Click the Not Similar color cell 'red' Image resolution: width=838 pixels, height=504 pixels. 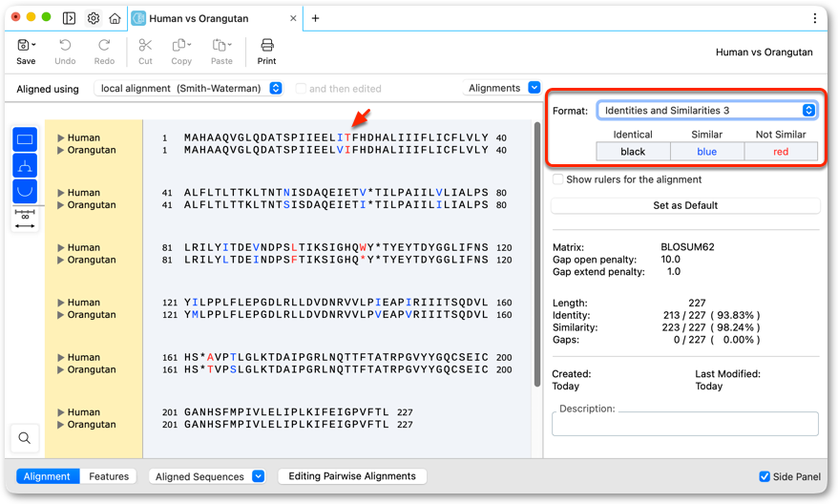coord(781,151)
